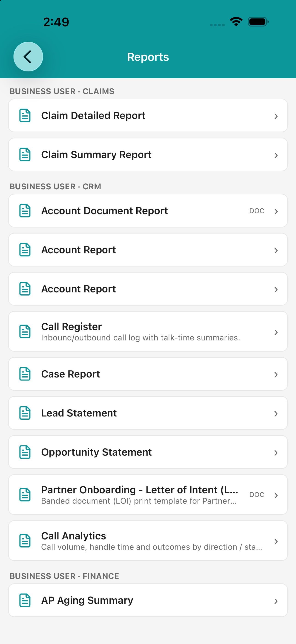Open the chevron on Case Report
Image resolution: width=296 pixels, height=644 pixels.
[276, 375]
